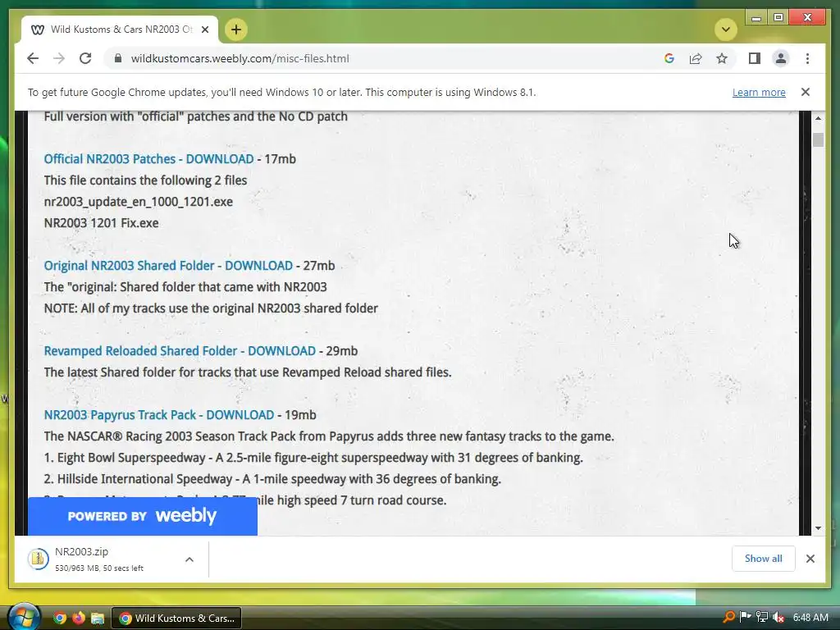Download Official NR2003 Patches
This screenshot has width=840, height=630.
(148, 159)
